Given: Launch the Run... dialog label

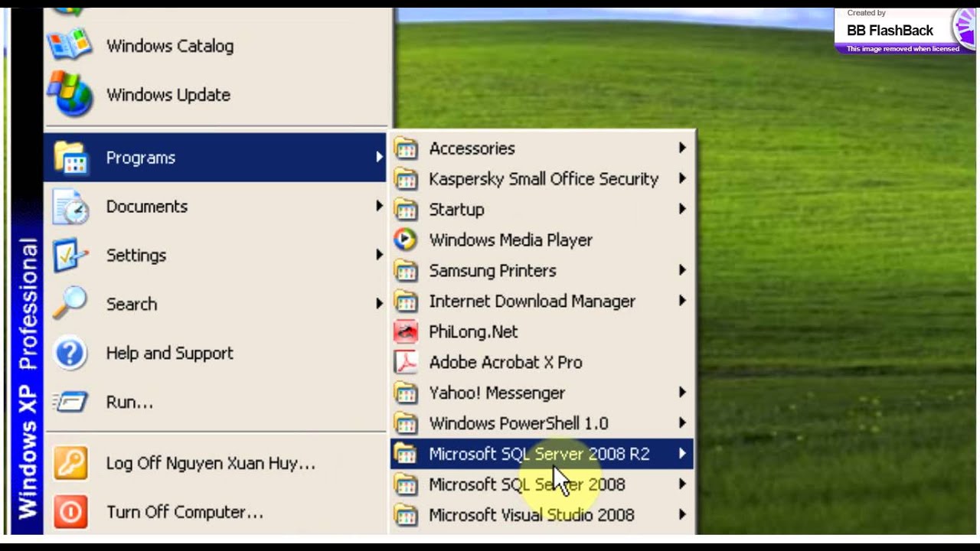Looking at the screenshot, I should 130,403.
